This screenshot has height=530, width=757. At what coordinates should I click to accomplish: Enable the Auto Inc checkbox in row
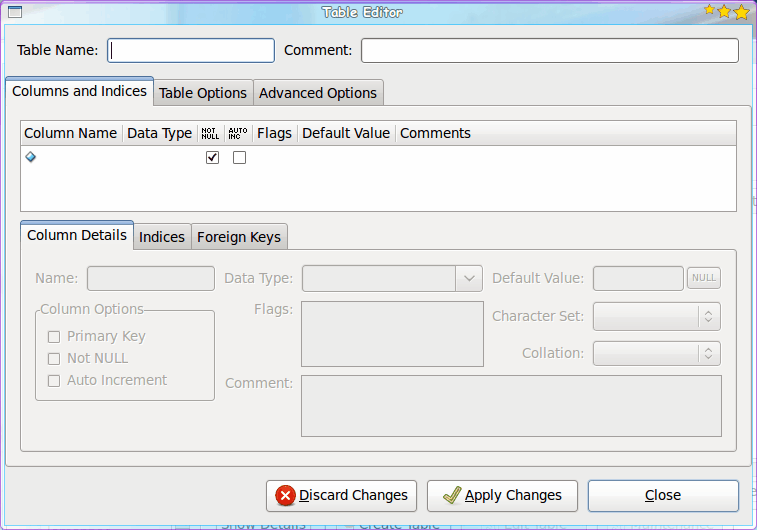(239, 158)
